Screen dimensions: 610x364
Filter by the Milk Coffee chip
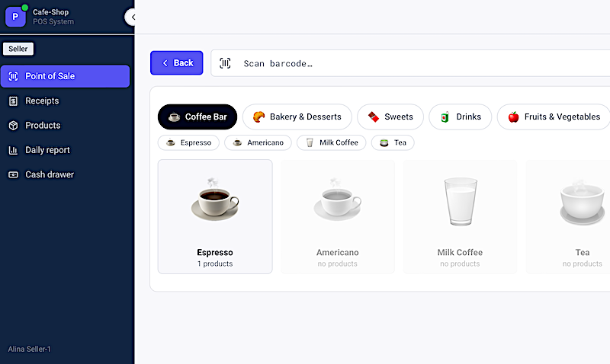point(332,142)
